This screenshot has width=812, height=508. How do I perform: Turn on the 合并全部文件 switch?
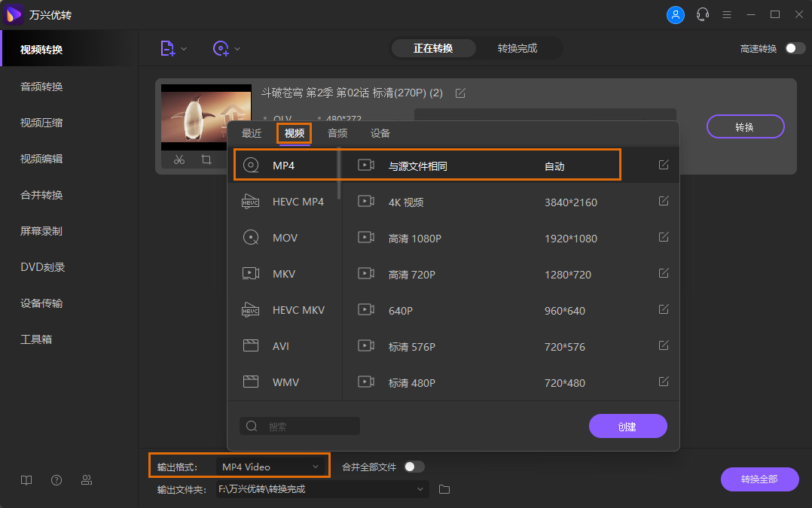click(x=413, y=466)
